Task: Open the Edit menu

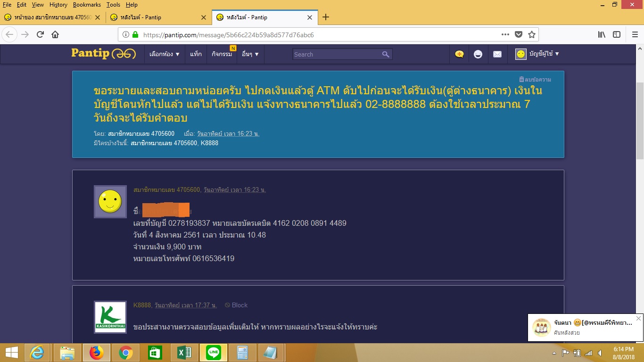Action: 22,5
